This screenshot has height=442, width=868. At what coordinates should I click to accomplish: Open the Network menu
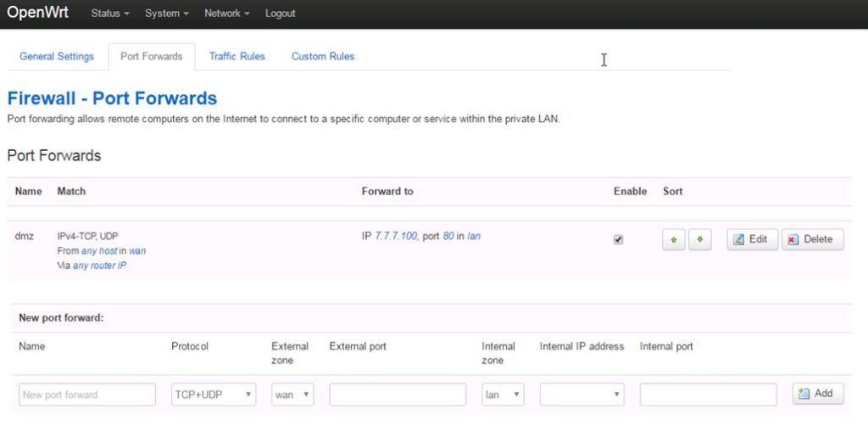click(x=226, y=14)
